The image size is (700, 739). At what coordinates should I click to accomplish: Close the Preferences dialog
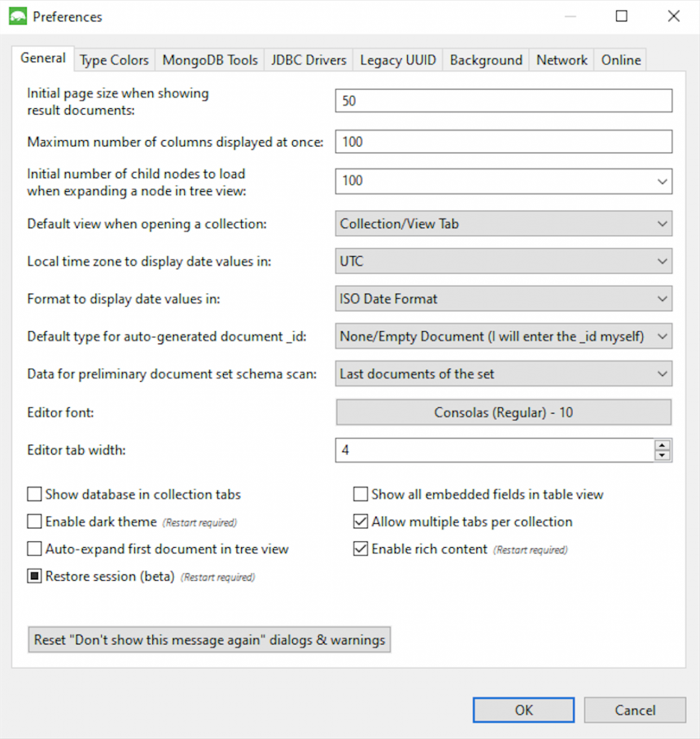pyautogui.click(x=673, y=17)
